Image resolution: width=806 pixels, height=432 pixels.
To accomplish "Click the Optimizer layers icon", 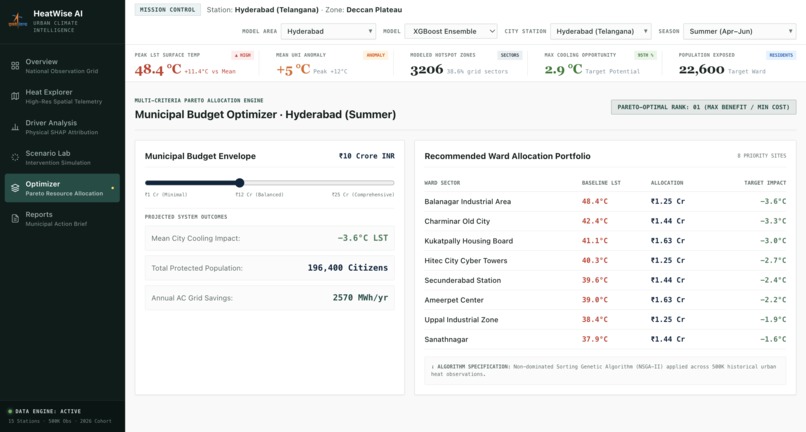I will [x=15, y=188].
